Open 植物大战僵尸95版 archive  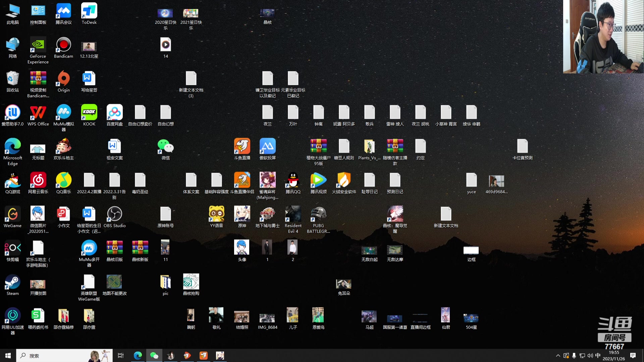coord(319,152)
